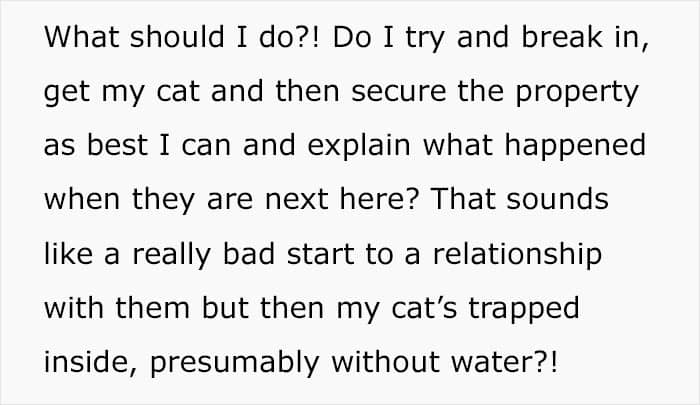Image resolution: width=700 pixels, height=405 pixels.
Task: Click the word "presumably"
Action: pyautogui.click(x=234, y=363)
